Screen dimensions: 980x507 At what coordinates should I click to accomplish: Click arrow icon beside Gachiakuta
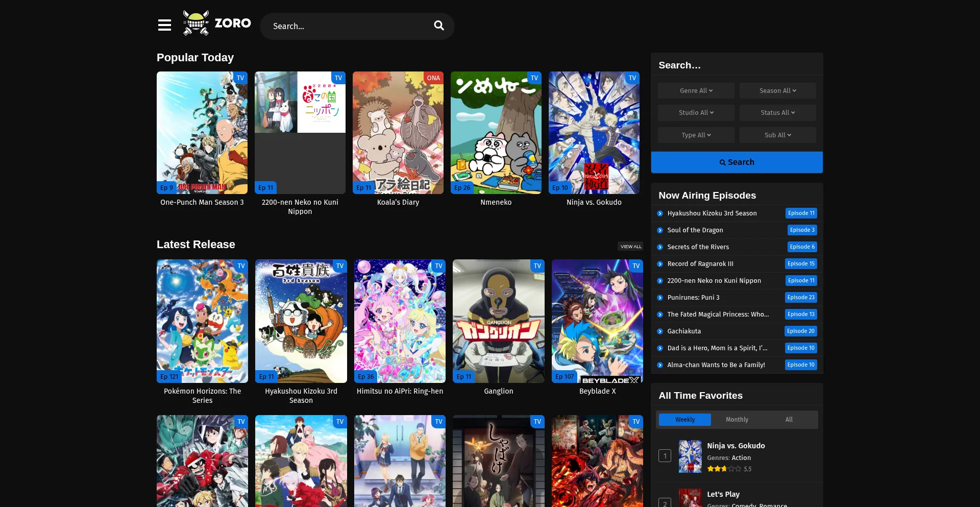[660, 331]
